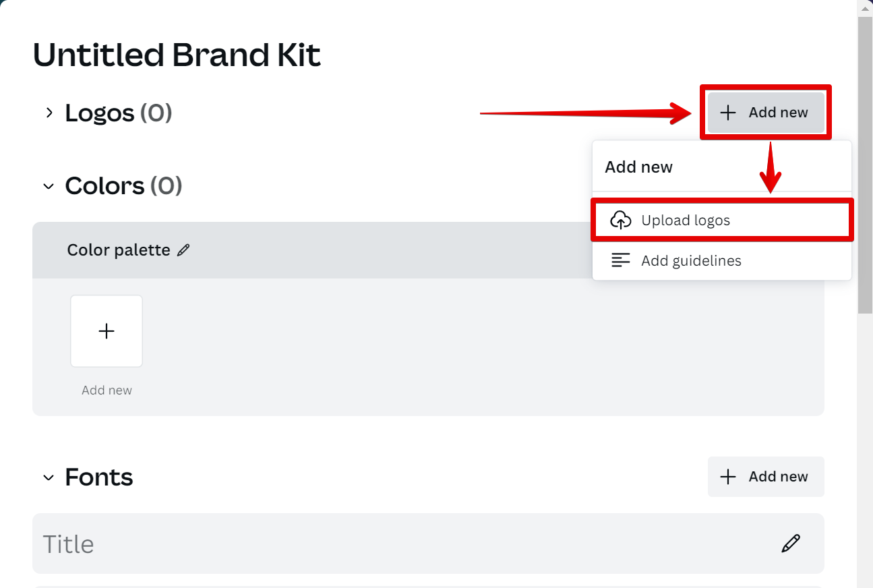Add a new color swatch to palette
This screenshot has width=873, height=588.
coord(107,331)
